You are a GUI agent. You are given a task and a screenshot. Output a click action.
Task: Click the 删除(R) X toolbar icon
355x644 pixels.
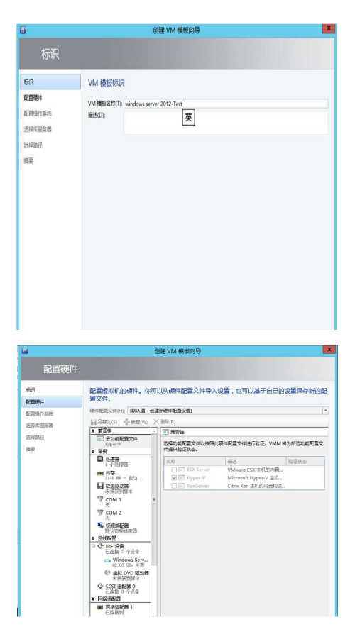156,422
